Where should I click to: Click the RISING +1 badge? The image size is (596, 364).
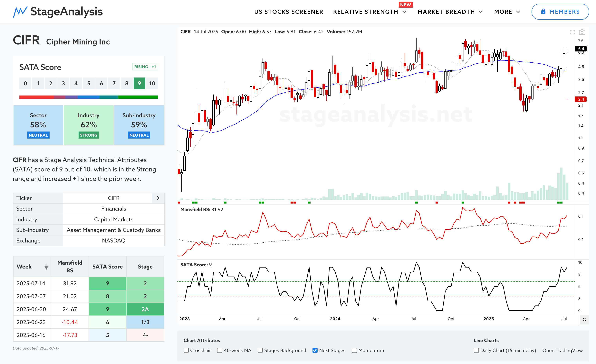145,67
